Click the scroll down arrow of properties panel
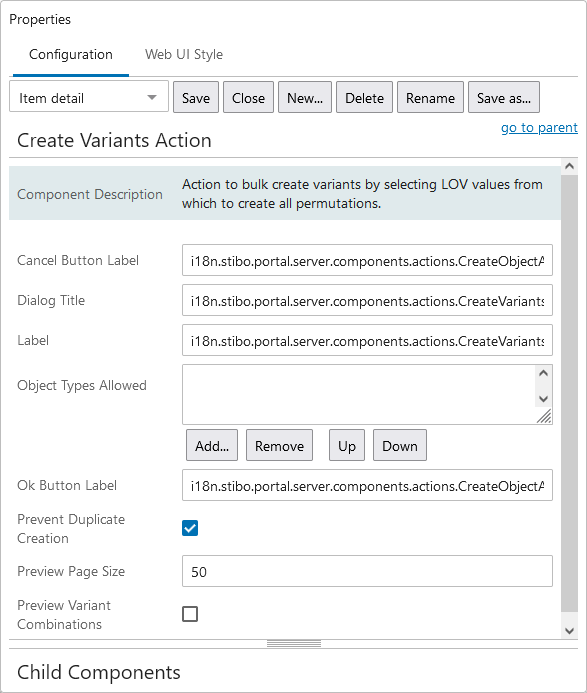587x693 pixels. pyautogui.click(x=569, y=631)
